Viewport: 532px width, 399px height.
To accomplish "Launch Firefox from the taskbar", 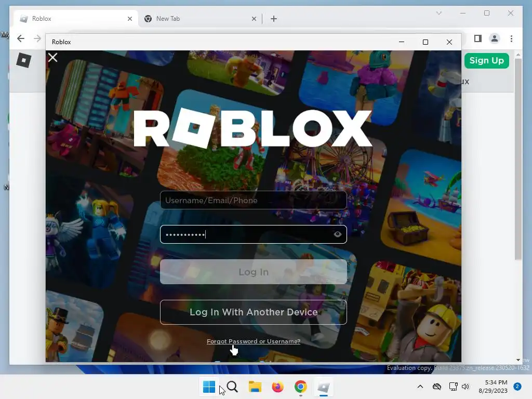I will pyautogui.click(x=277, y=387).
